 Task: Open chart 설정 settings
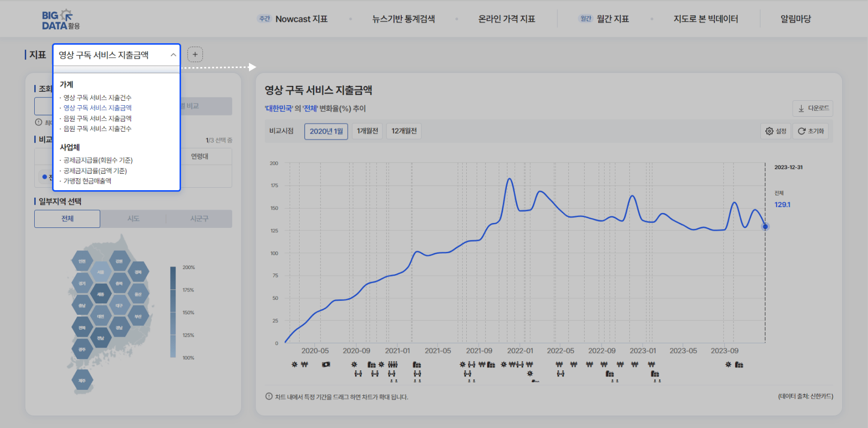pyautogui.click(x=776, y=131)
